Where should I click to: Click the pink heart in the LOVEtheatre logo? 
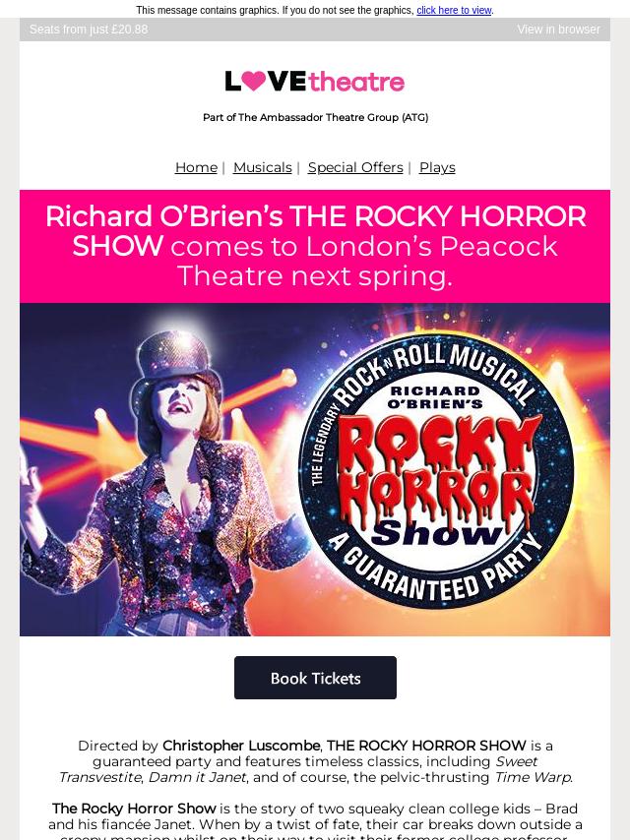[x=254, y=81]
